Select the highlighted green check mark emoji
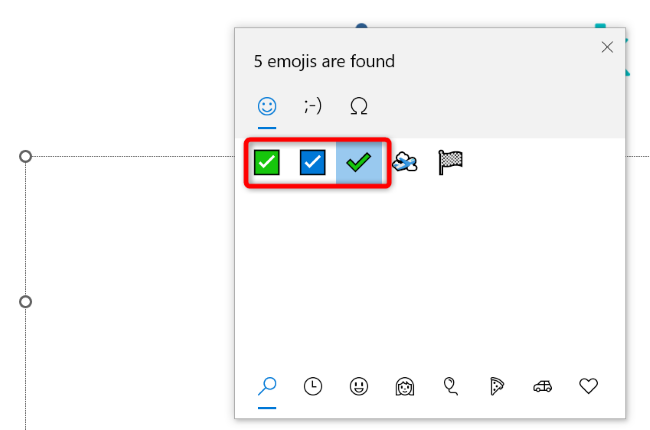 coord(358,162)
